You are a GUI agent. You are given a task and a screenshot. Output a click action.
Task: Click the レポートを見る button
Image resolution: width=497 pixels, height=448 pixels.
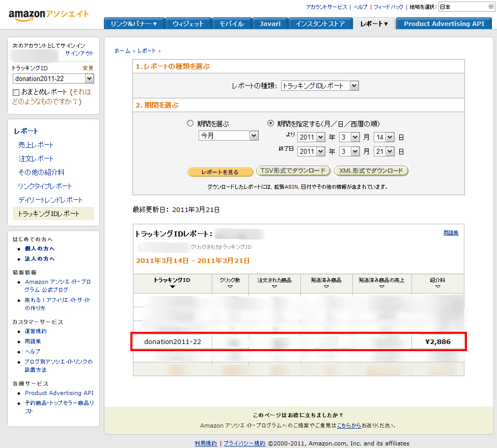click(x=220, y=172)
